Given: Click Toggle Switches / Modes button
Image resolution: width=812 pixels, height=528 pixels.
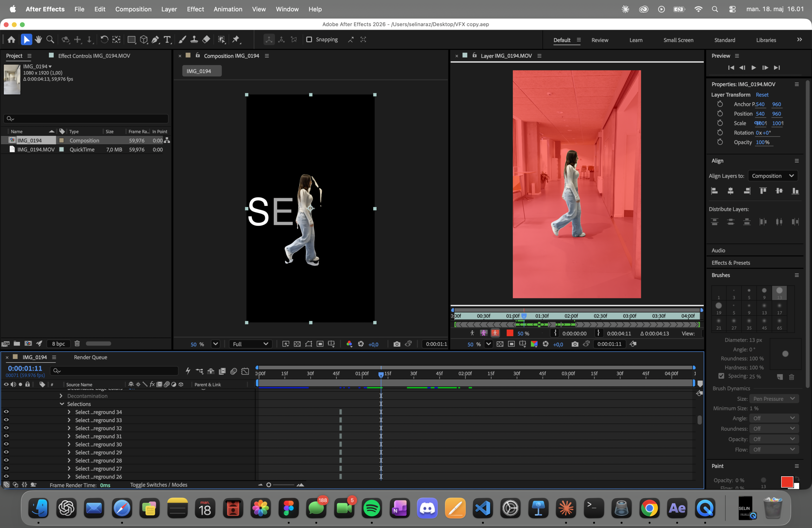Looking at the screenshot, I should tap(159, 485).
